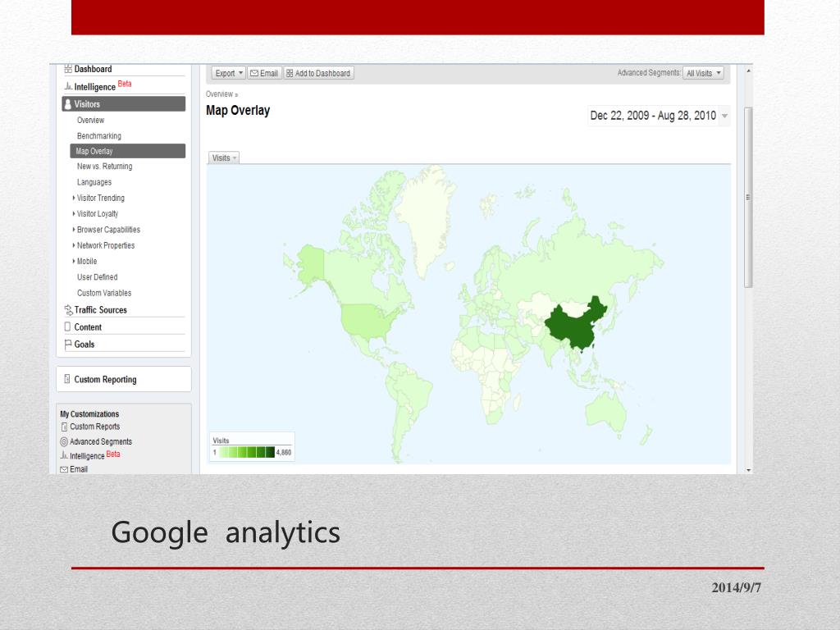Open the date range picker arrow
The height and width of the screenshot is (630, 840).
click(725, 116)
